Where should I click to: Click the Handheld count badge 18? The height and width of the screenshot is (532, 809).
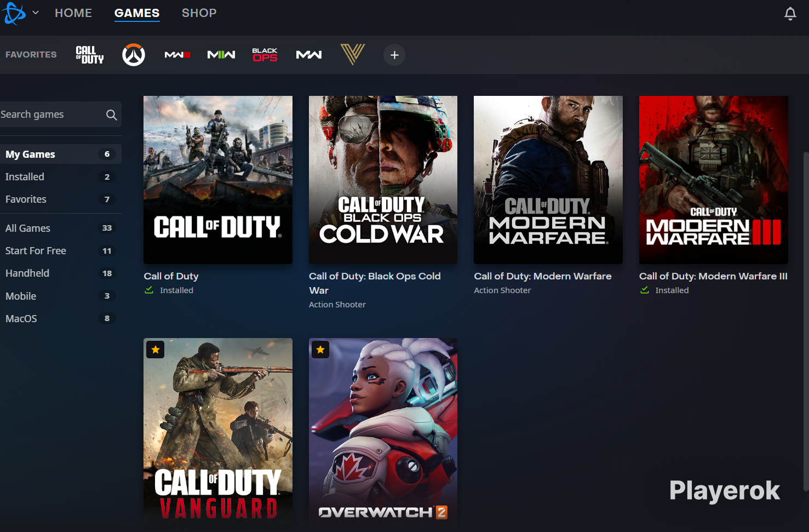pyautogui.click(x=107, y=273)
